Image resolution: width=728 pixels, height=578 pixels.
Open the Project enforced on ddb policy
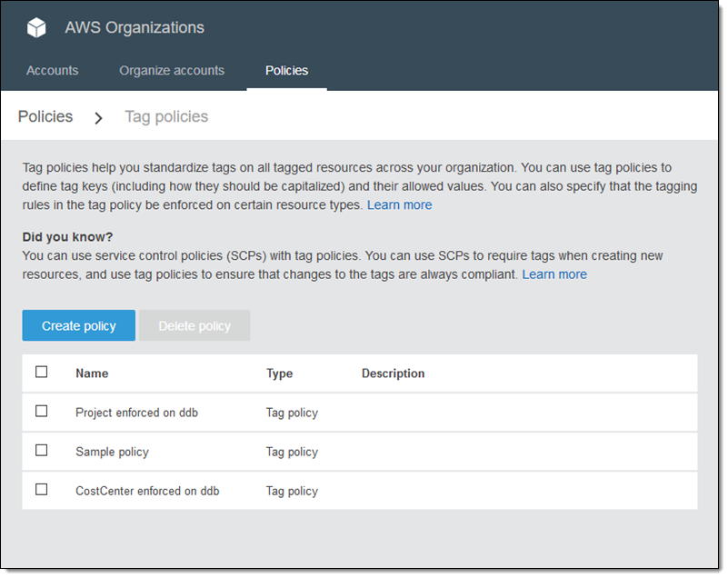tap(136, 413)
